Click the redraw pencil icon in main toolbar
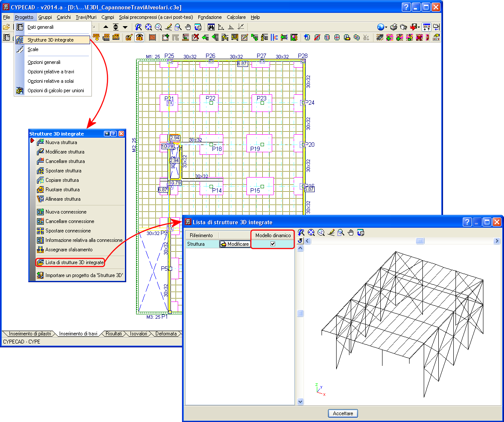 click(x=168, y=27)
